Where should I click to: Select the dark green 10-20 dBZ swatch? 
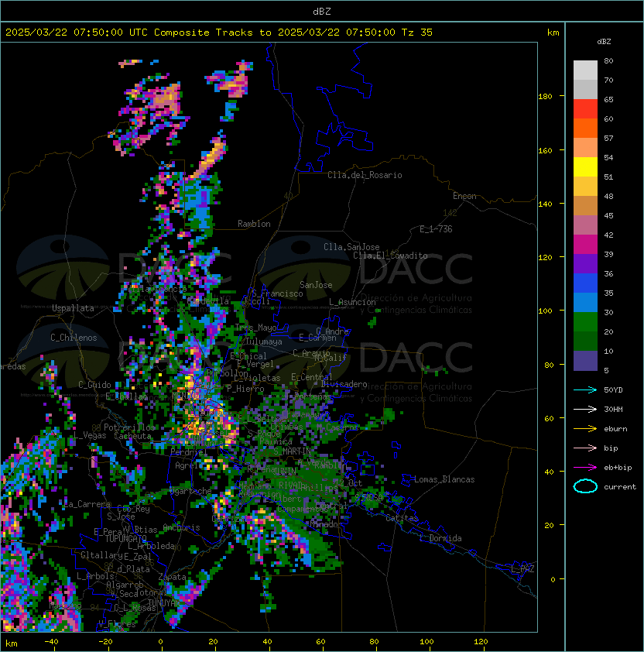(585, 341)
